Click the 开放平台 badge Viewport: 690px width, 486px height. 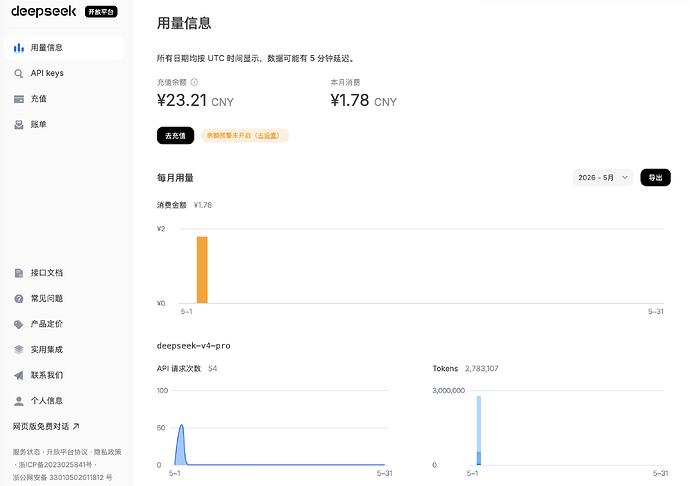pos(101,12)
